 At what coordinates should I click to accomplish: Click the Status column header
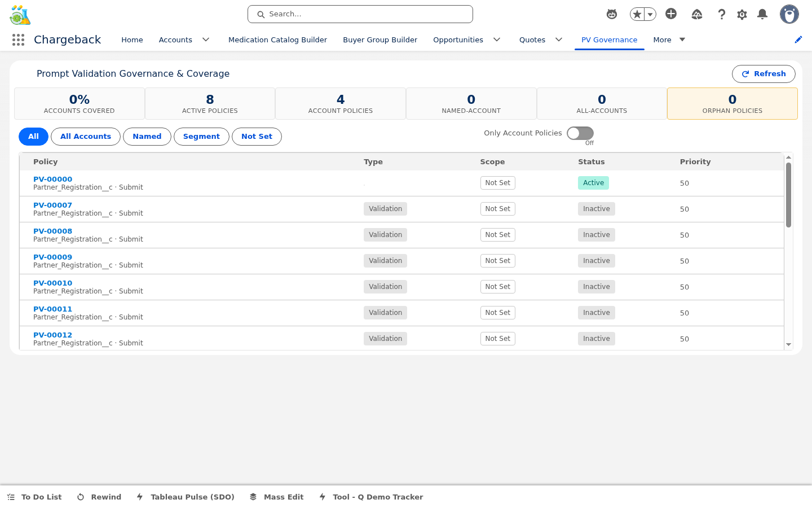pyautogui.click(x=592, y=162)
